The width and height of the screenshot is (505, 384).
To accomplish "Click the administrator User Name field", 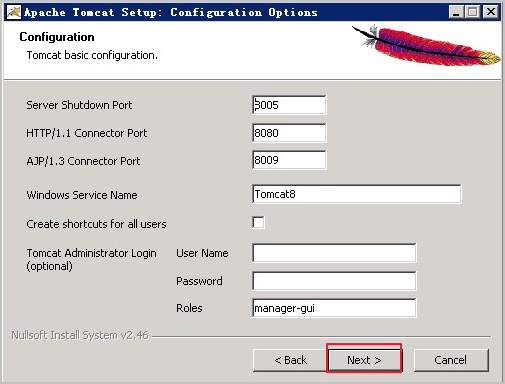I will pyautogui.click(x=334, y=253).
